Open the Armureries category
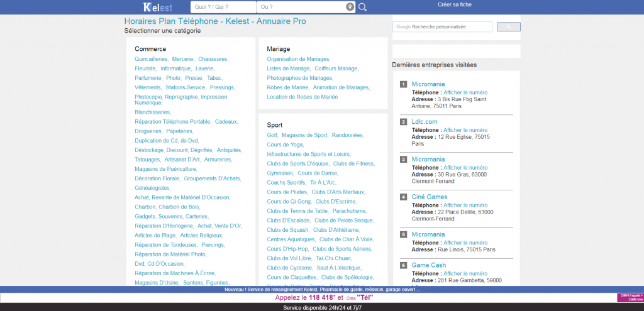 pos(218,159)
